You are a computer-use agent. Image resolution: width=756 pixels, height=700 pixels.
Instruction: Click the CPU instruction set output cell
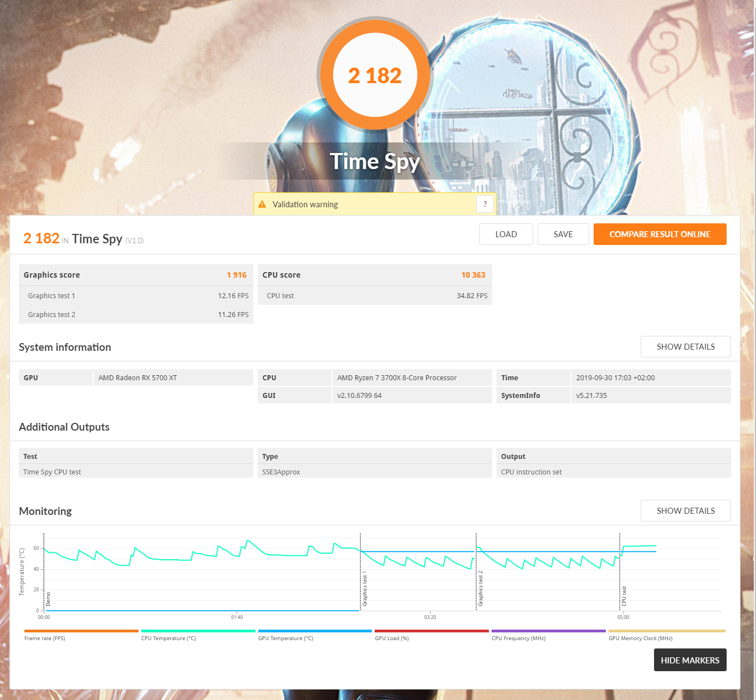tap(614, 472)
